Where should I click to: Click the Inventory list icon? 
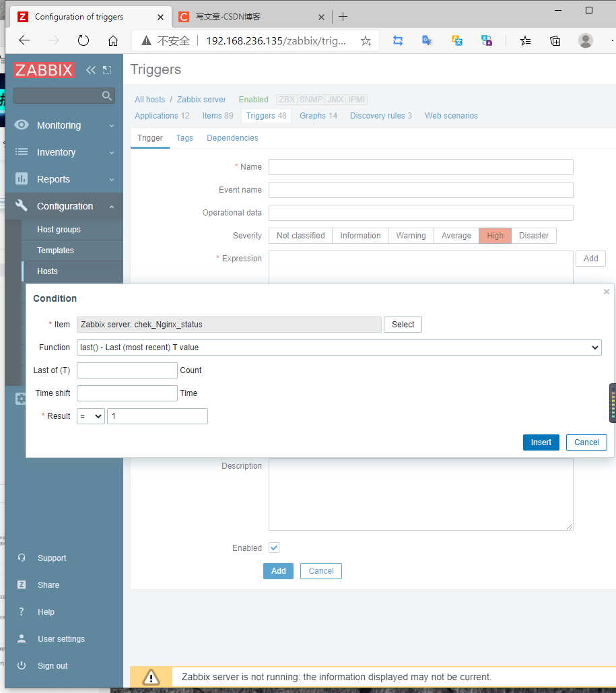22,152
